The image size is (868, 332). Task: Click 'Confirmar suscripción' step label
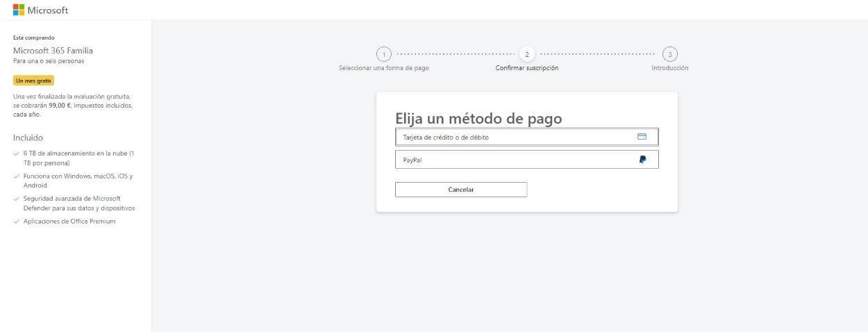click(x=526, y=68)
